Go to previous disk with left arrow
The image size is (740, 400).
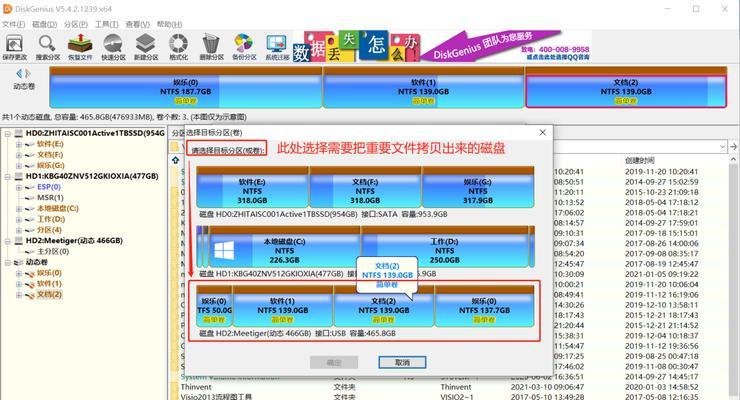point(19,74)
